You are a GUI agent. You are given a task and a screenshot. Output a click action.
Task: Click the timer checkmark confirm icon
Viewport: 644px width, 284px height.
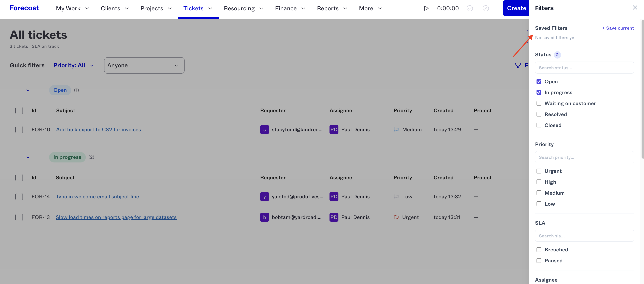point(470,8)
